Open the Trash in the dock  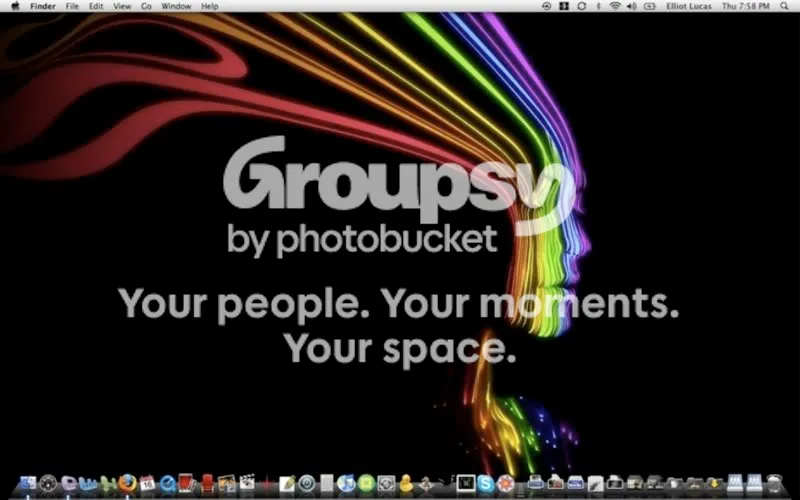[774, 483]
